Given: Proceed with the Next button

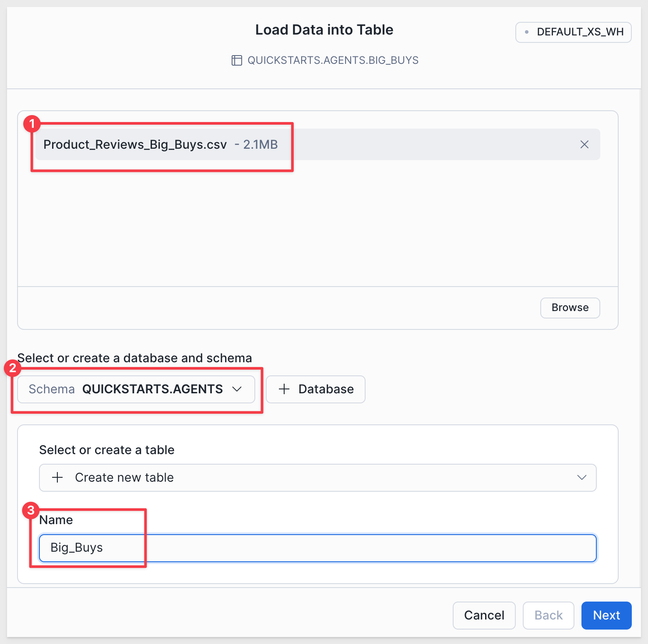Looking at the screenshot, I should (606, 615).
